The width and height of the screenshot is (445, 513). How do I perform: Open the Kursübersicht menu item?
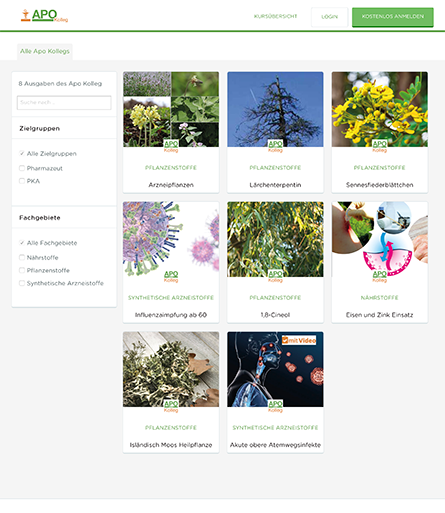pyautogui.click(x=275, y=16)
